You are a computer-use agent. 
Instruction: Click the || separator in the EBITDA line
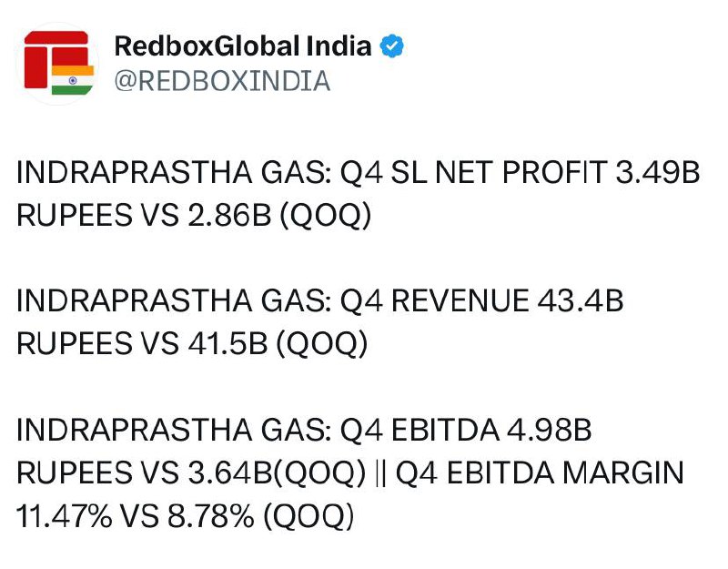380,472
